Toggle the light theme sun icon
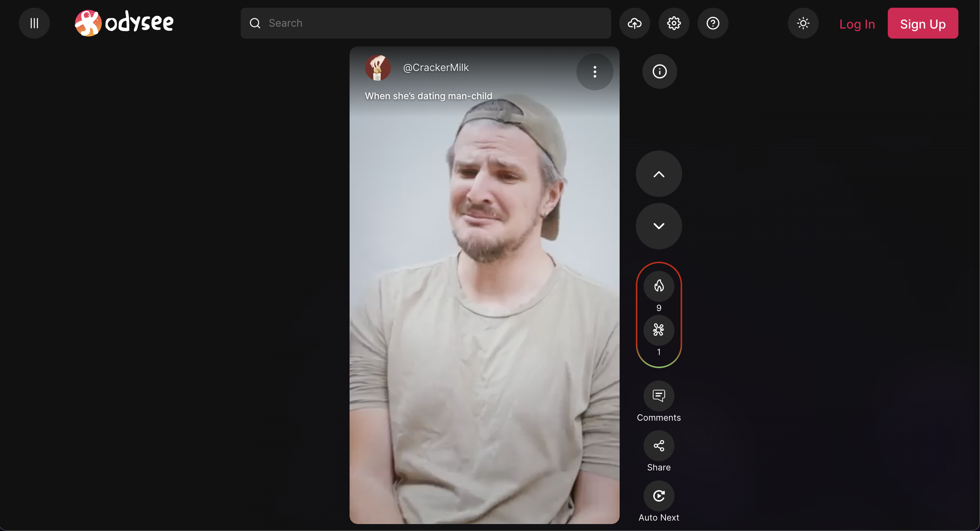The width and height of the screenshot is (980, 531). (803, 23)
